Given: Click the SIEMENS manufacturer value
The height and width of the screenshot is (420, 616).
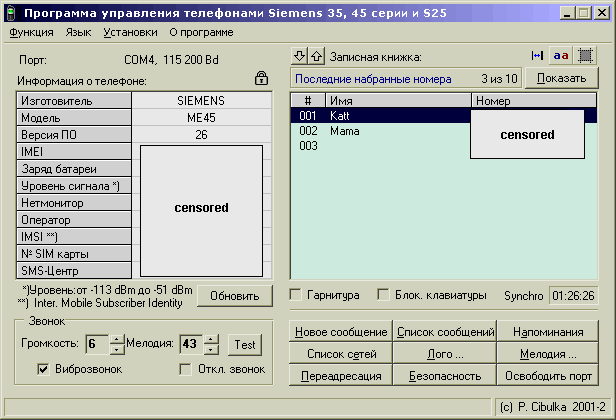Looking at the screenshot, I should 201,101.
